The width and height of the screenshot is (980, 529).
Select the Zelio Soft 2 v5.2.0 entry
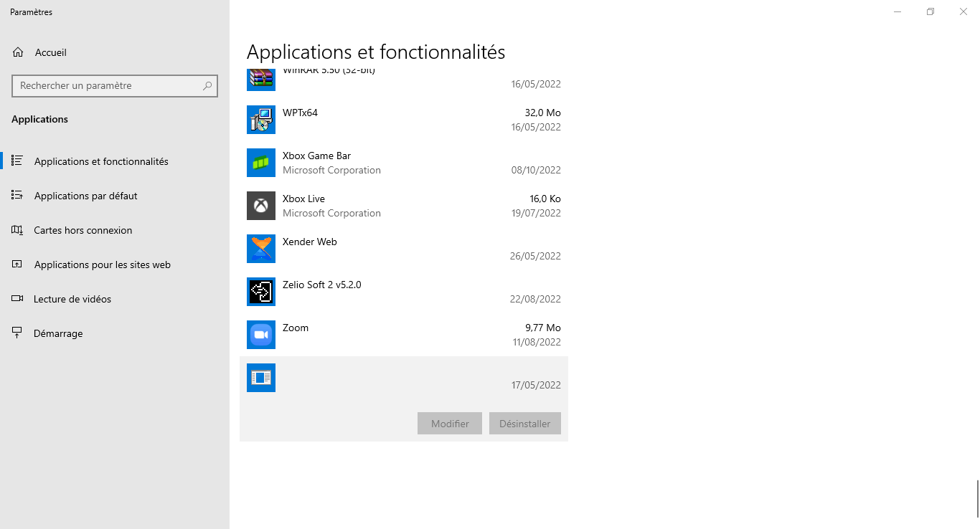point(322,285)
